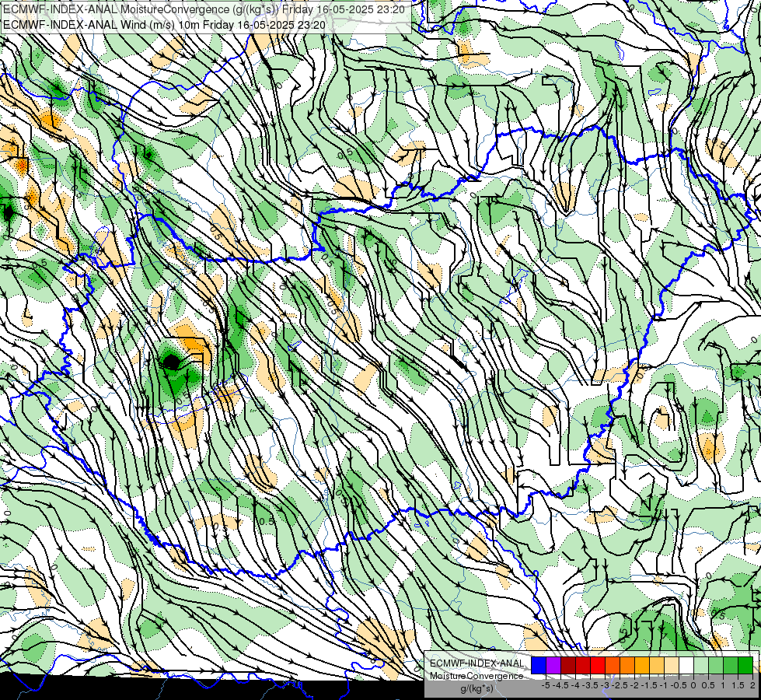Select the bright red legend swatch left of -3
This screenshot has height=700, width=761.
coord(598,665)
